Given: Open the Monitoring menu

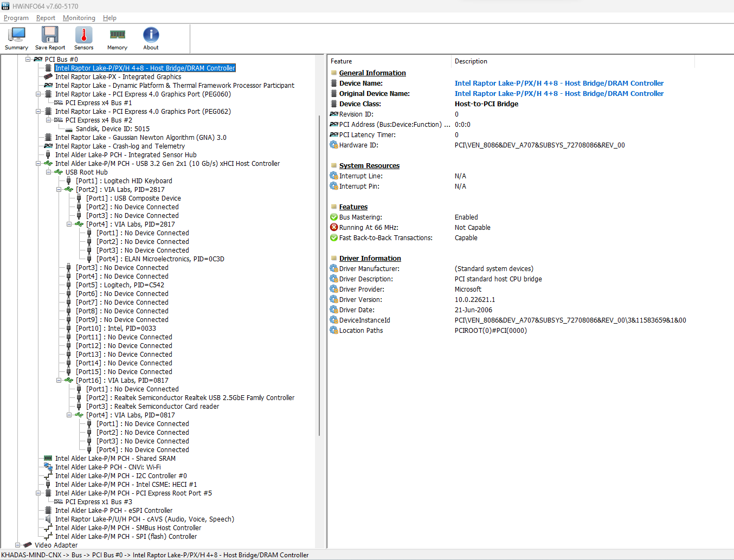Looking at the screenshot, I should click(x=79, y=18).
